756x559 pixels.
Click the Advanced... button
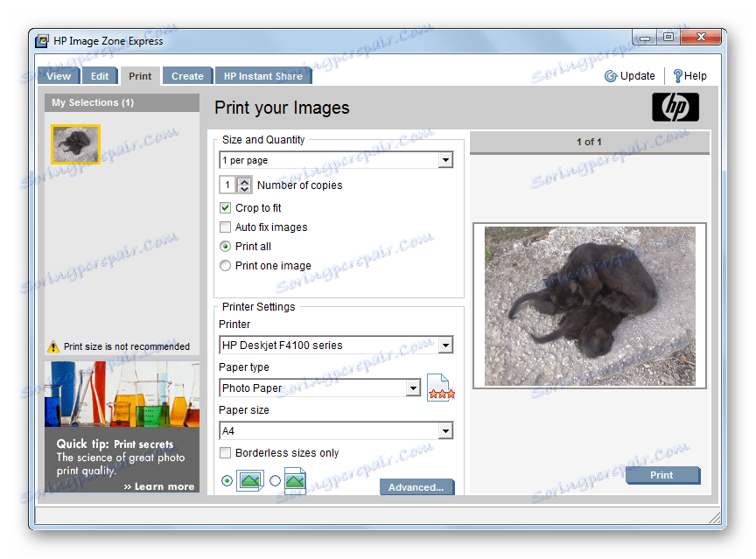click(416, 487)
